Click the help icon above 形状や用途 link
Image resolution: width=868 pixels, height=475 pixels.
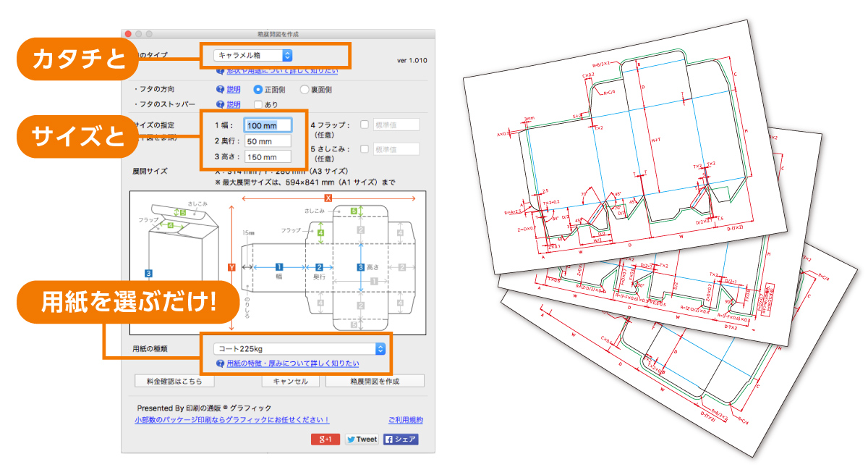point(219,70)
